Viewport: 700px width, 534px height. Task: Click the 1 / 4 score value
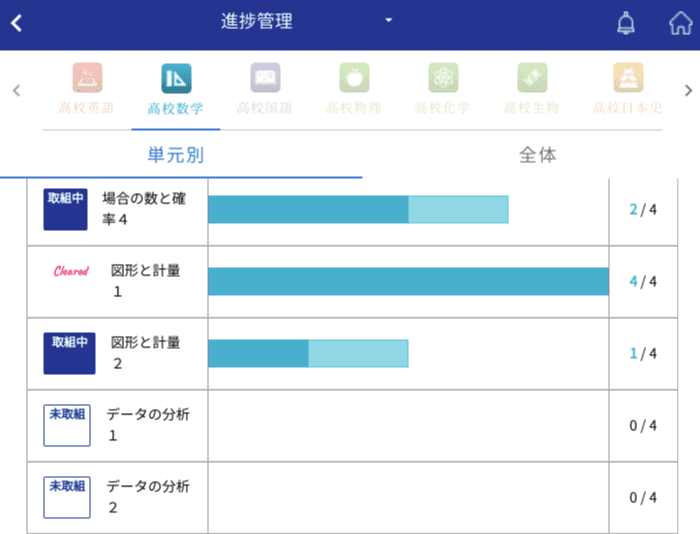coord(643,353)
